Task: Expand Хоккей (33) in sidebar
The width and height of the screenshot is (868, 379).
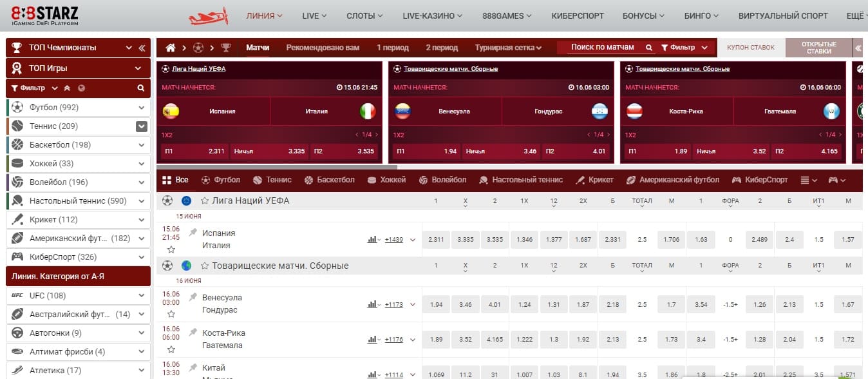Action: coord(142,164)
